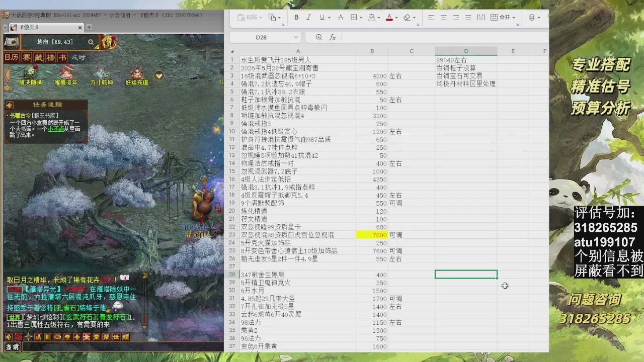Image resolution: width=644 pixels, height=362 pixels.
Task: Click the 粘贴 paste button
Action: point(247,17)
